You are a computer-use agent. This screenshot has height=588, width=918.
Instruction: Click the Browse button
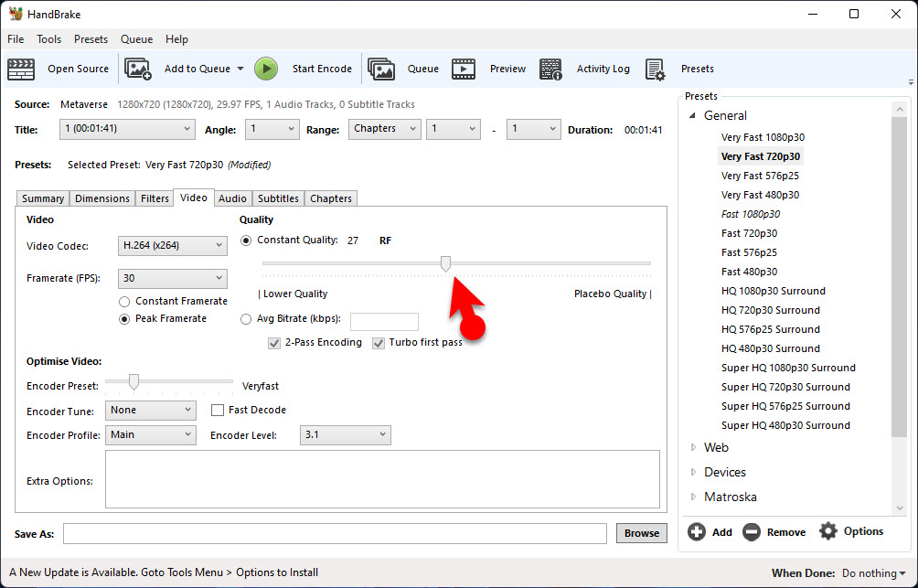click(642, 533)
